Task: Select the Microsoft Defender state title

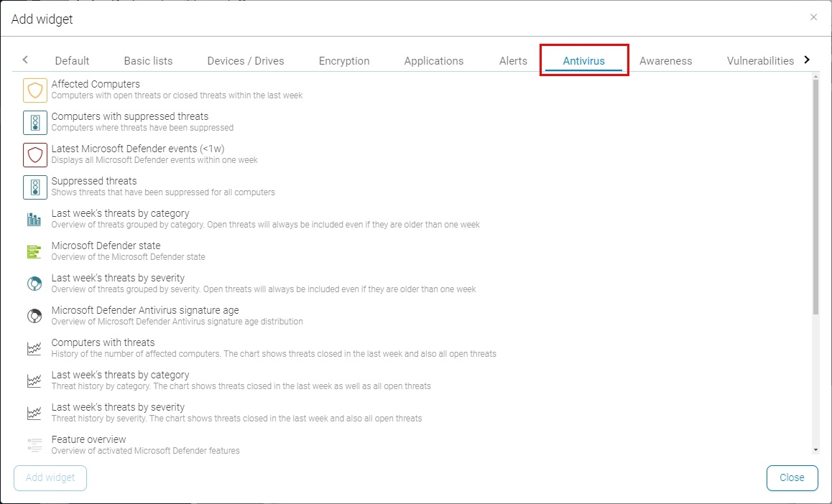Action: click(106, 246)
